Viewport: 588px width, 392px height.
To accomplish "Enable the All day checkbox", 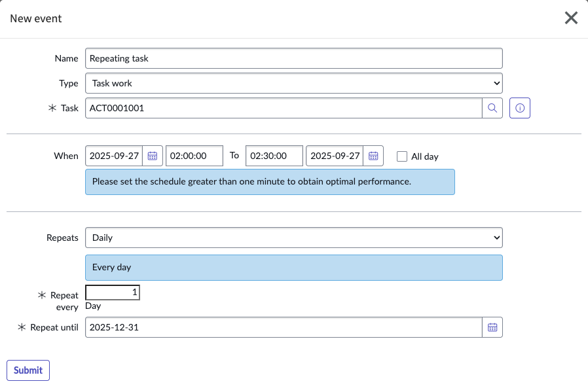I will [402, 156].
